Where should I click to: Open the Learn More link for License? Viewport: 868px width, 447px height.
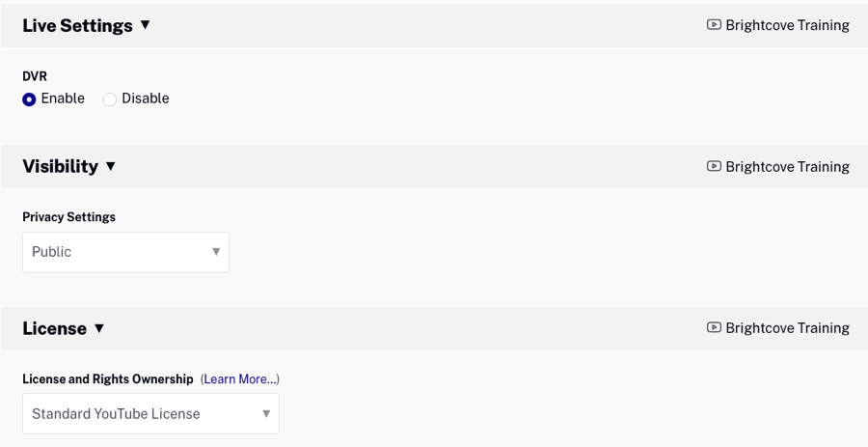240,379
